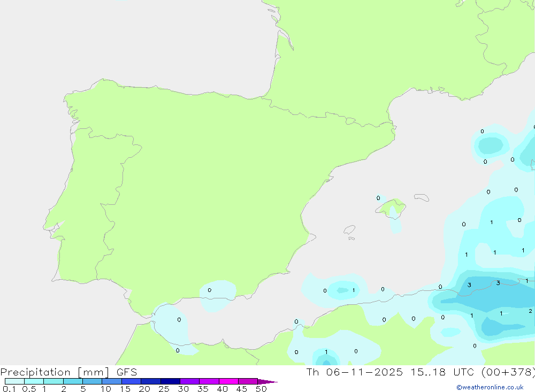Click the '30' legend scale label
The height and width of the screenshot is (392, 535).
pos(183,389)
